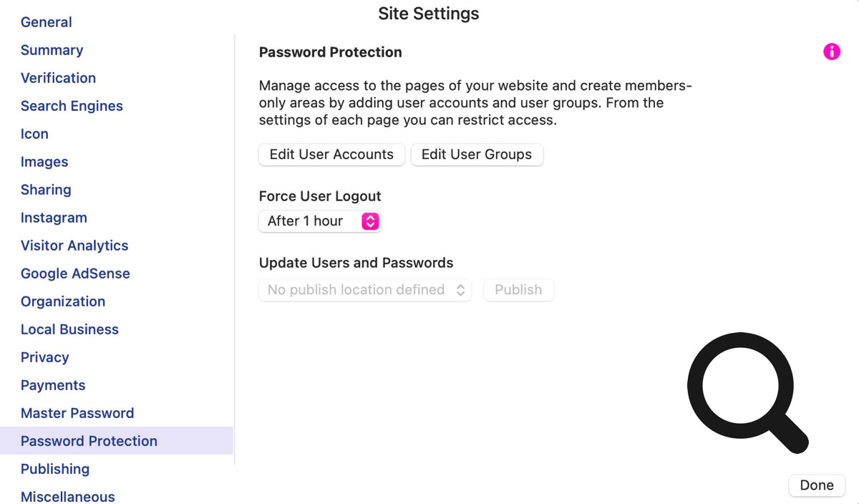859x504 pixels.
Task: Open the General settings section
Action: [47, 22]
